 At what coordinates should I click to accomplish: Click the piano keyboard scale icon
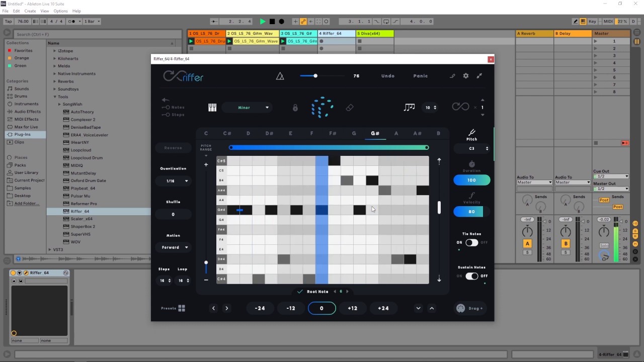pyautogui.click(x=212, y=108)
